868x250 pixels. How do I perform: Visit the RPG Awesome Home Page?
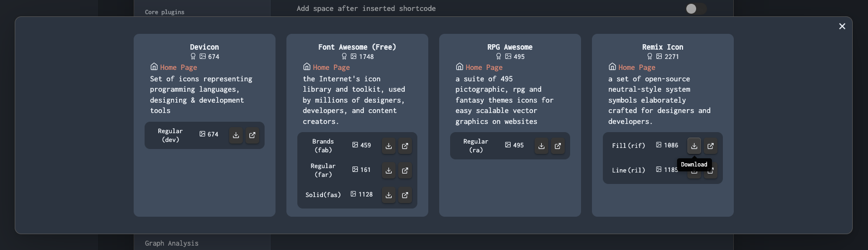pos(484,68)
